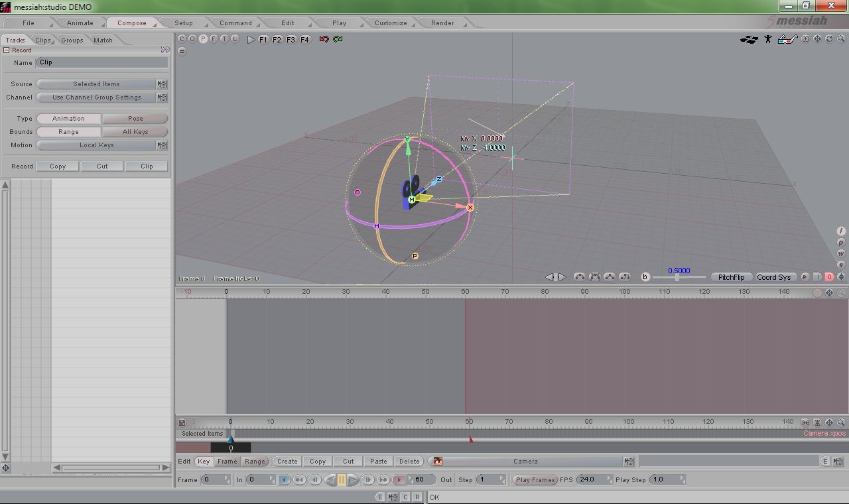849x504 pixels.
Task: Choose Range bounds option
Action: 68,132
